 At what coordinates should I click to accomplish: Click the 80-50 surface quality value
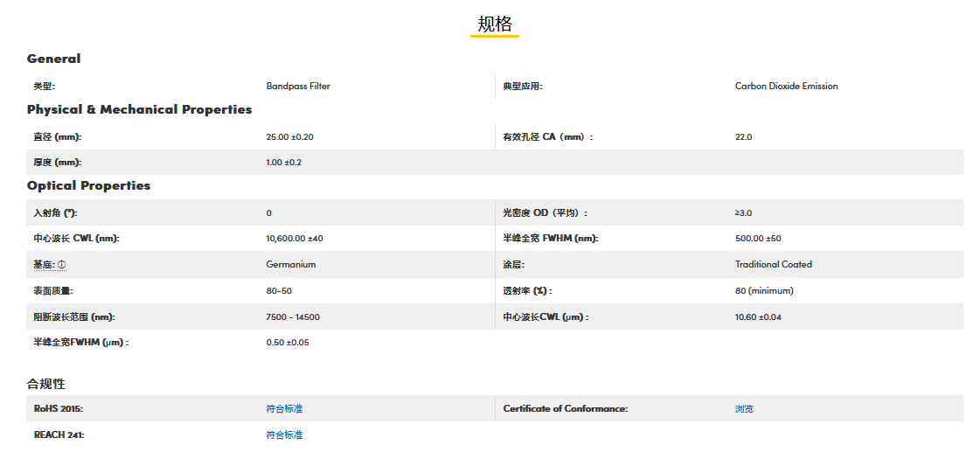(x=279, y=291)
